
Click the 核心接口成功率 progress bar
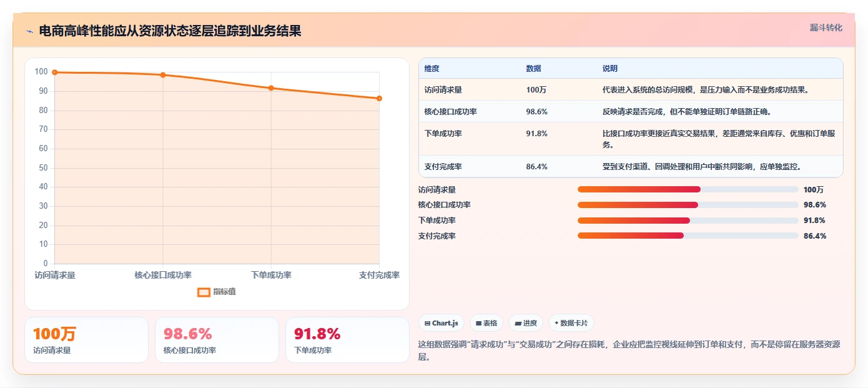688,205
